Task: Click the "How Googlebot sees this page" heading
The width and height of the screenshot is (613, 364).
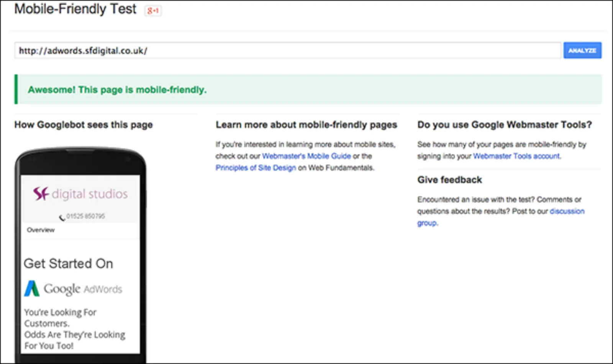Action: tap(84, 125)
